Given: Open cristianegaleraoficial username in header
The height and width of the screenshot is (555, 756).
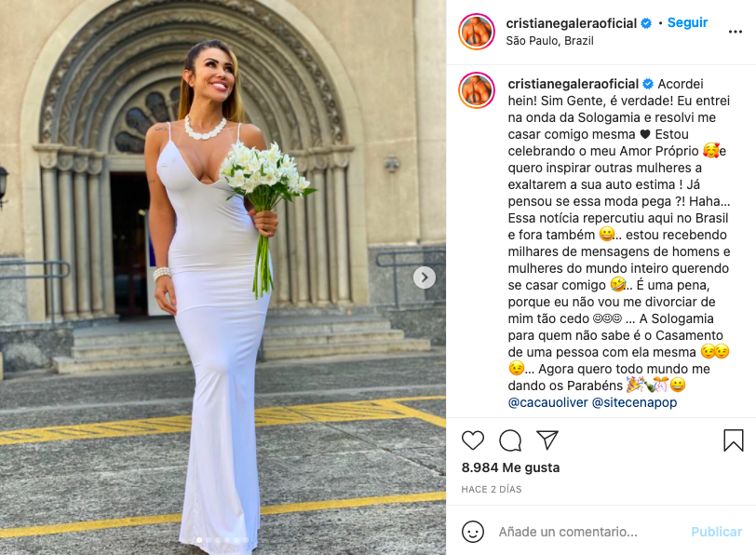Looking at the screenshot, I should point(572,22).
